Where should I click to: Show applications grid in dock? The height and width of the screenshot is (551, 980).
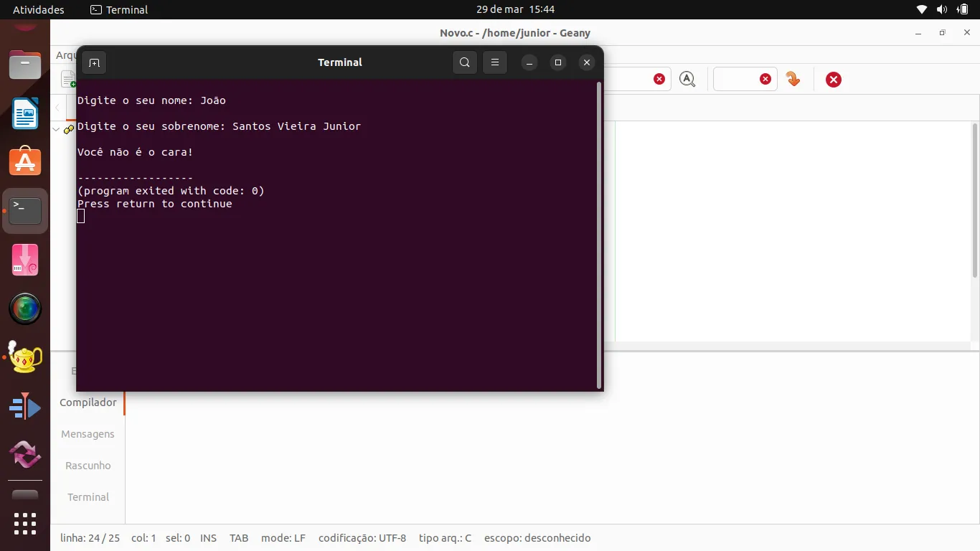(25, 523)
